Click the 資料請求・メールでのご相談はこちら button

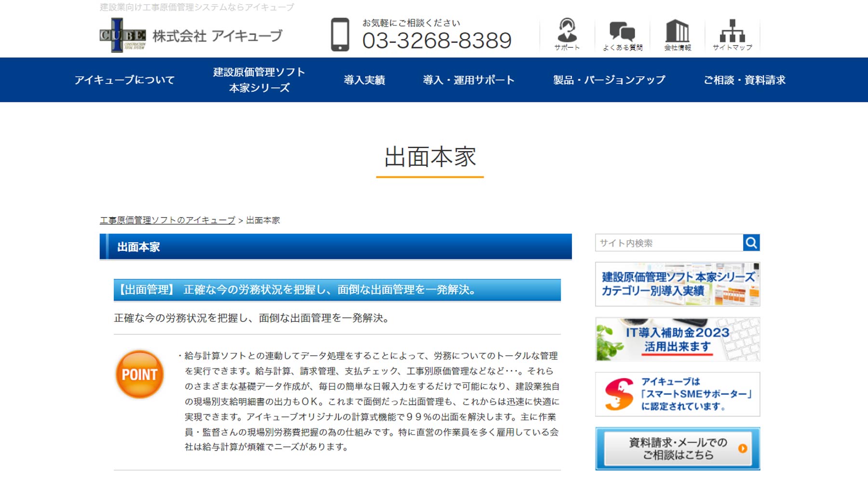coord(678,449)
